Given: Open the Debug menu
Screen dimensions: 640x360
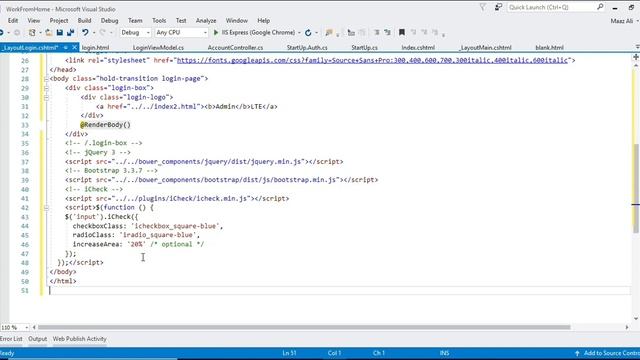Looking at the screenshot, I should click(109, 21).
